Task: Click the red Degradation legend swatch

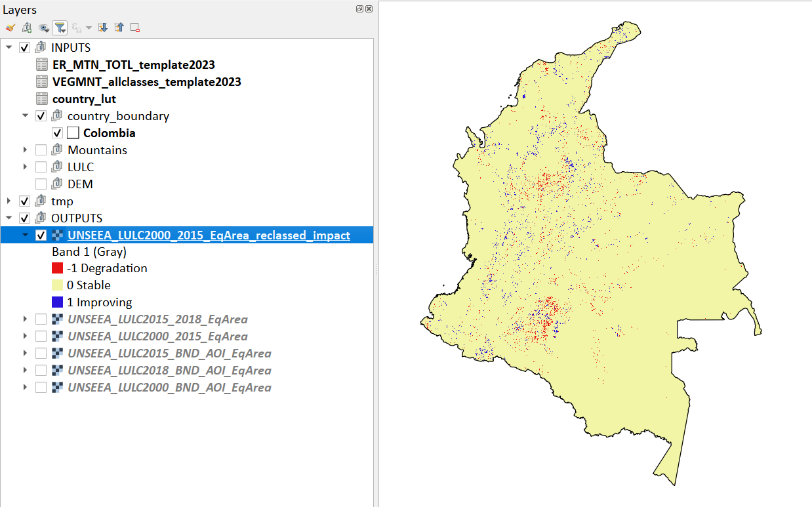Action: click(x=57, y=268)
